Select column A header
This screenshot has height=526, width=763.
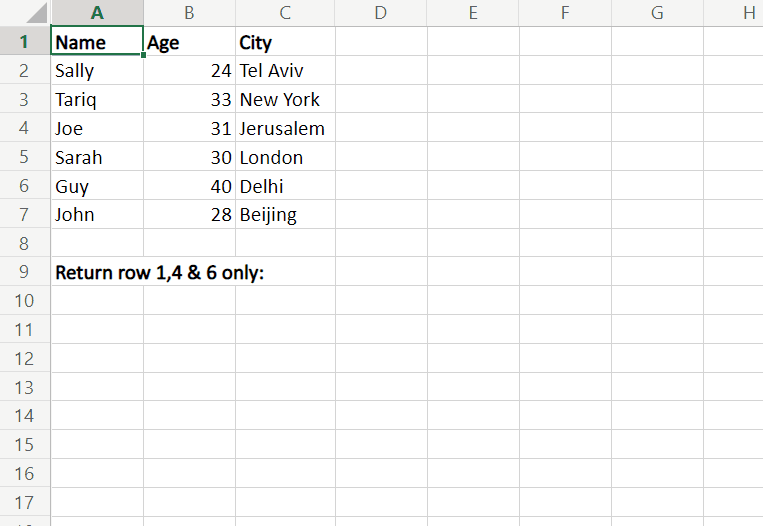click(97, 13)
